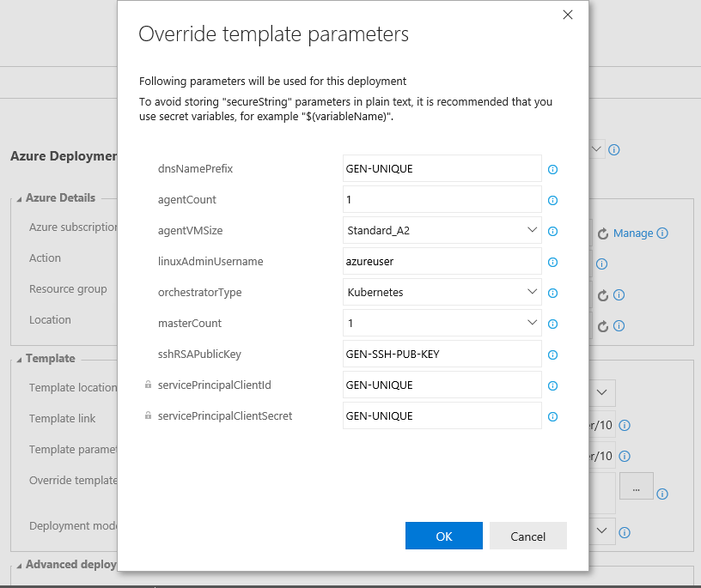The height and width of the screenshot is (588, 701).
Task: Open Template location dropdown arrow
Action: tap(601, 393)
